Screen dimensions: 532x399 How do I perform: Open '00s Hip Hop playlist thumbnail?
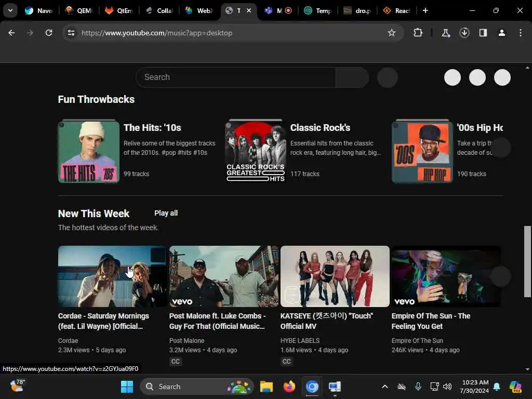422,152
